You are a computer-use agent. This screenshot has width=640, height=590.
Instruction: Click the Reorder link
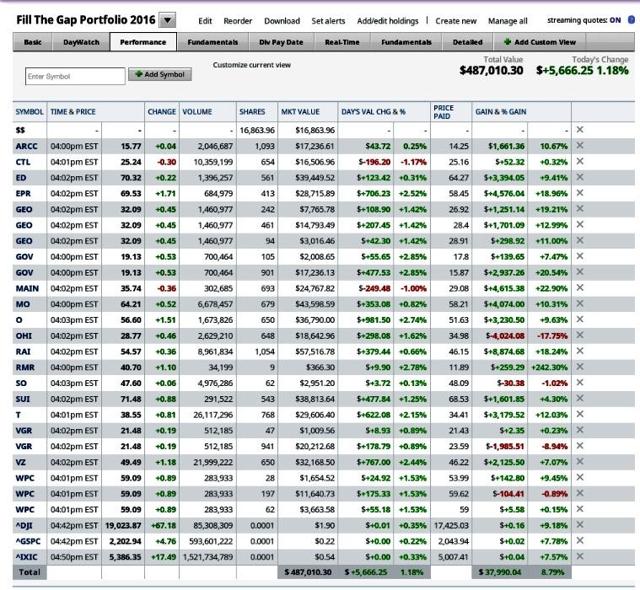point(238,21)
